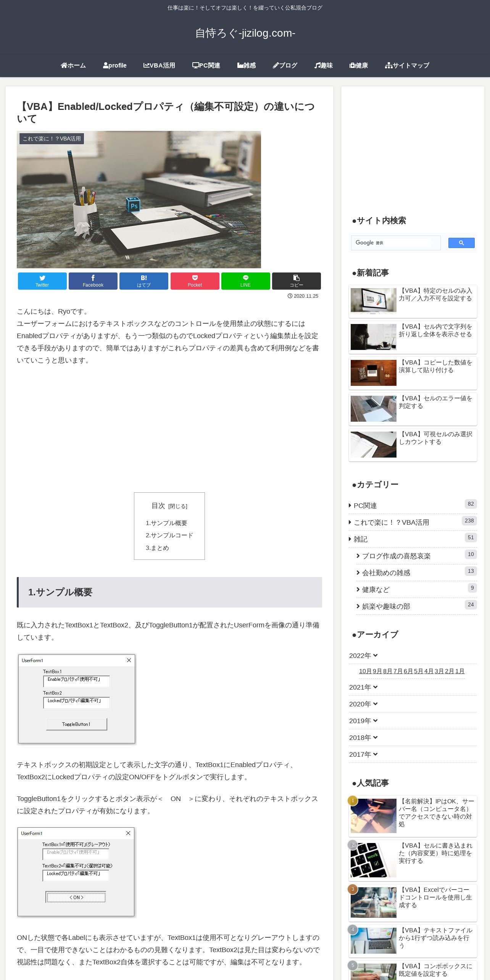The image size is (490, 980).
Task: Open the 雑記 category
Action: 413,539
